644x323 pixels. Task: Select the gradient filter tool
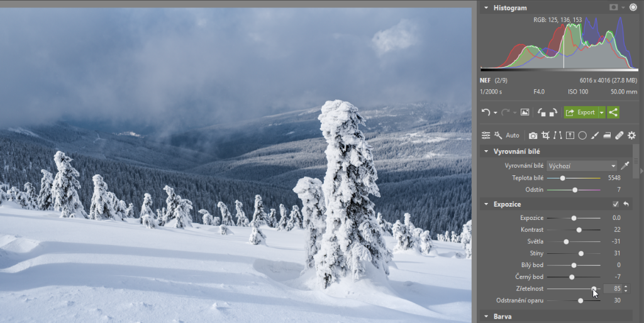coord(570,136)
